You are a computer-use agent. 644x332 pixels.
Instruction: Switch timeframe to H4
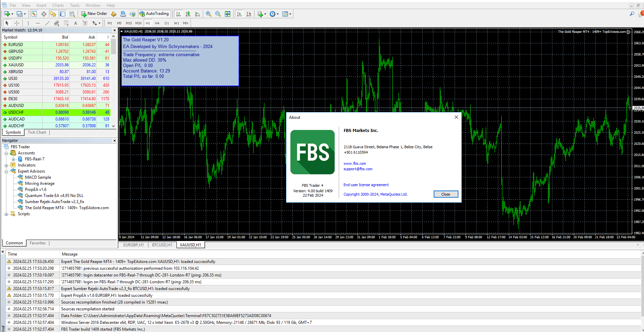click(x=157, y=23)
